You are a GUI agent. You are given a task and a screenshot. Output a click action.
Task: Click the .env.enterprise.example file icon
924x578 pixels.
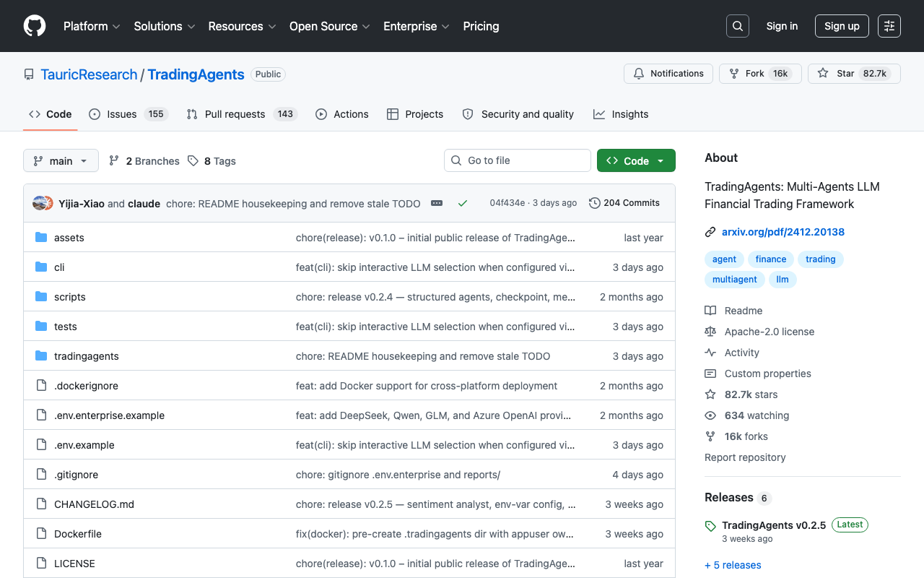tap(41, 415)
